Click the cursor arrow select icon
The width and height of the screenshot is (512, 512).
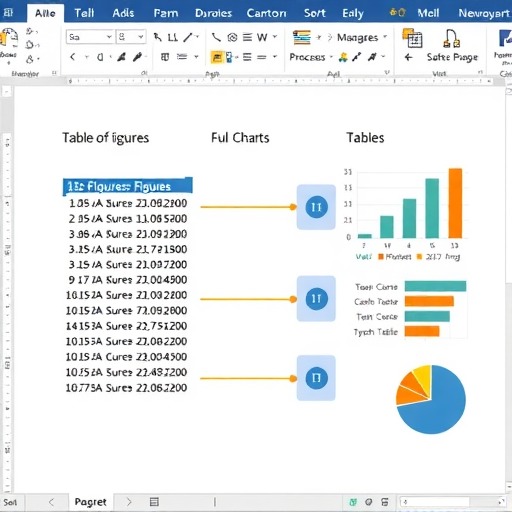click(158, 37)
